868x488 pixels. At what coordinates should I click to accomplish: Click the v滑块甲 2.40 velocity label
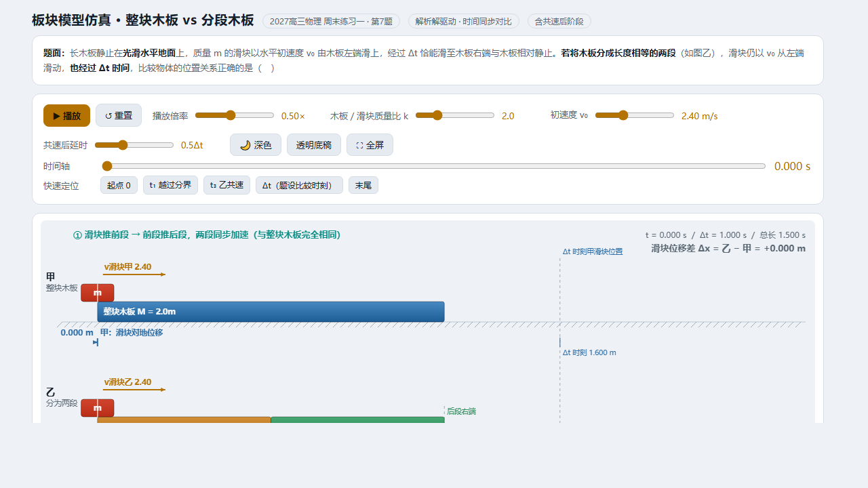[x=127, y=266]
